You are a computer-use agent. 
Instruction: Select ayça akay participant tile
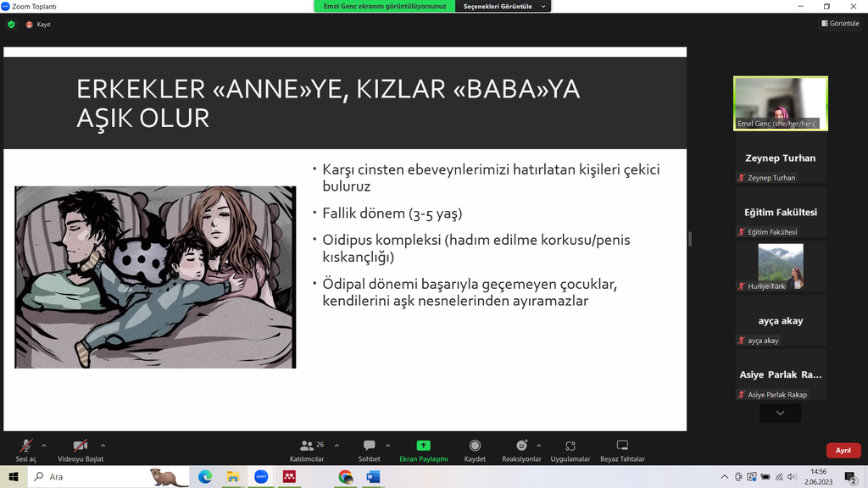tap(781, 321)
